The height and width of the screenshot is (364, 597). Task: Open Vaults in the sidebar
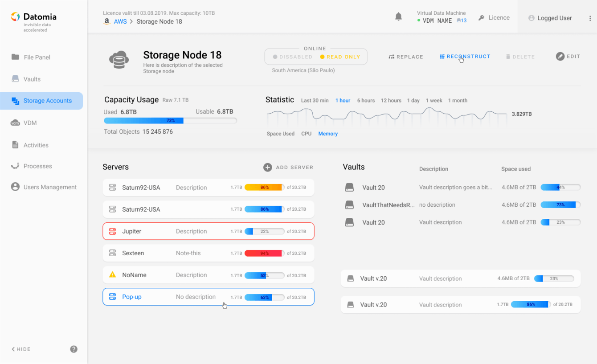click(32, 79)
